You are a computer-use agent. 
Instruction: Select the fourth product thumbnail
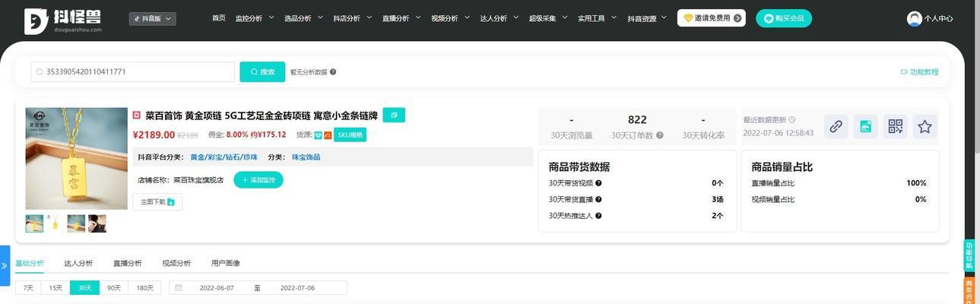tap(97, 223)
